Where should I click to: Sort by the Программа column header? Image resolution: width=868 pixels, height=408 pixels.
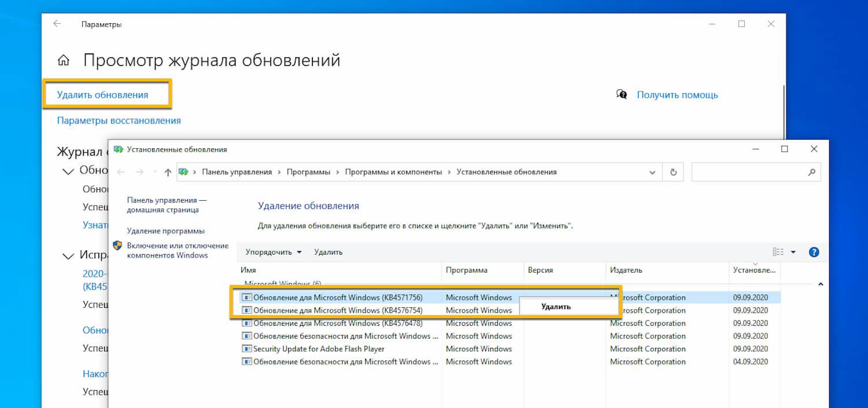point(483,270)
